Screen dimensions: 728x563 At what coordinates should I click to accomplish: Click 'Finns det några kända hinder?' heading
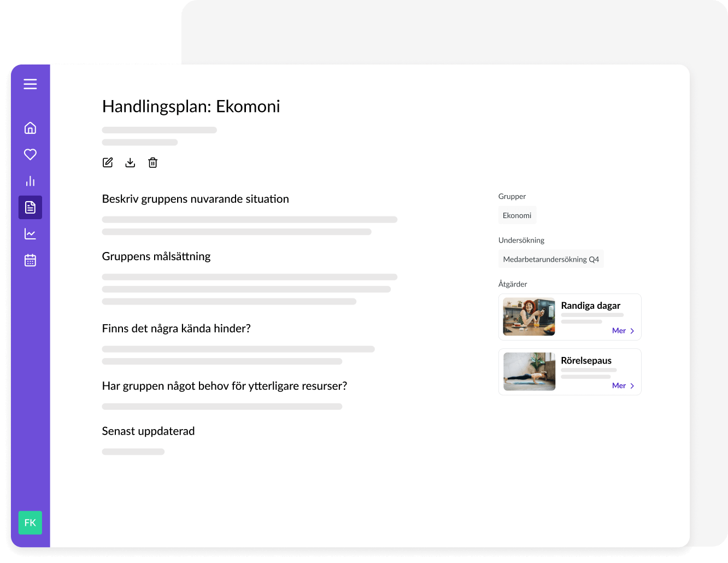[x=177, y=329]
